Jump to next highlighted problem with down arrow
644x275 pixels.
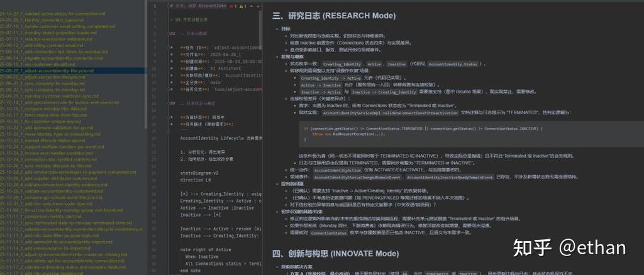(x=258, y=6)
